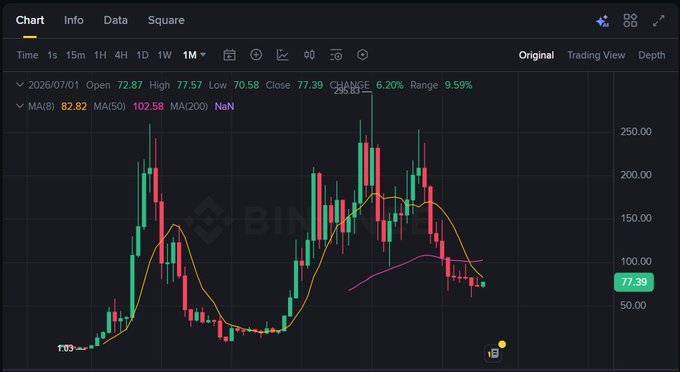
Task: Select the 15m interval
Action: click(x=75, y=55)
